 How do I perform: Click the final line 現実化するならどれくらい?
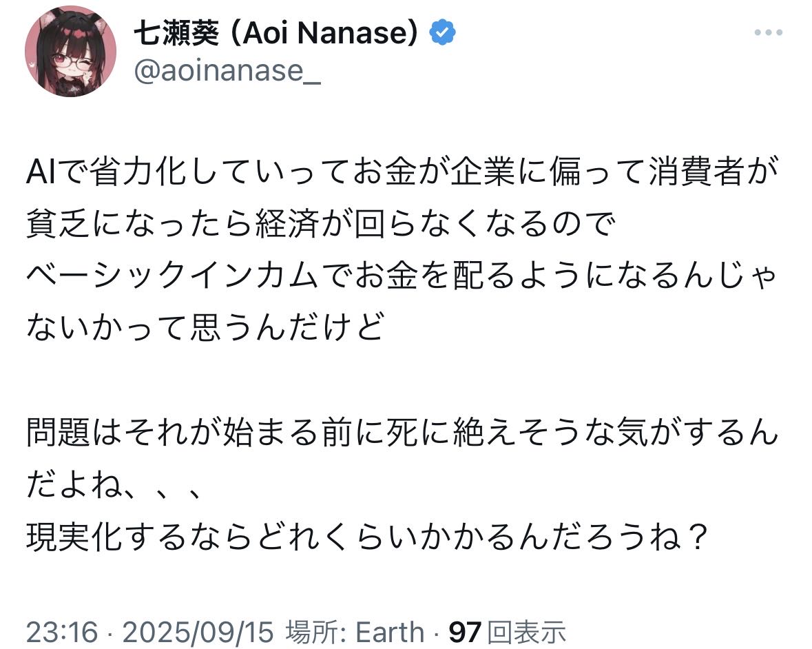367,537
